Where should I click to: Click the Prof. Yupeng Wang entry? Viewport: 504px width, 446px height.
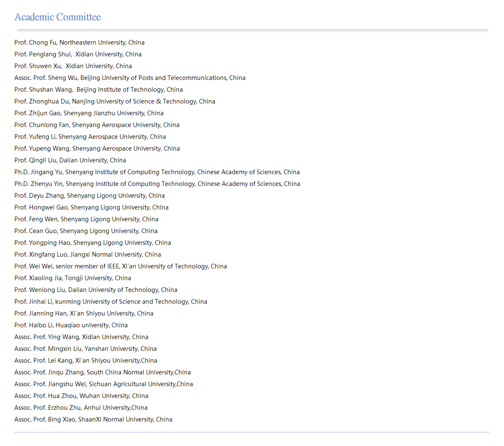click(x=97, y=149)
